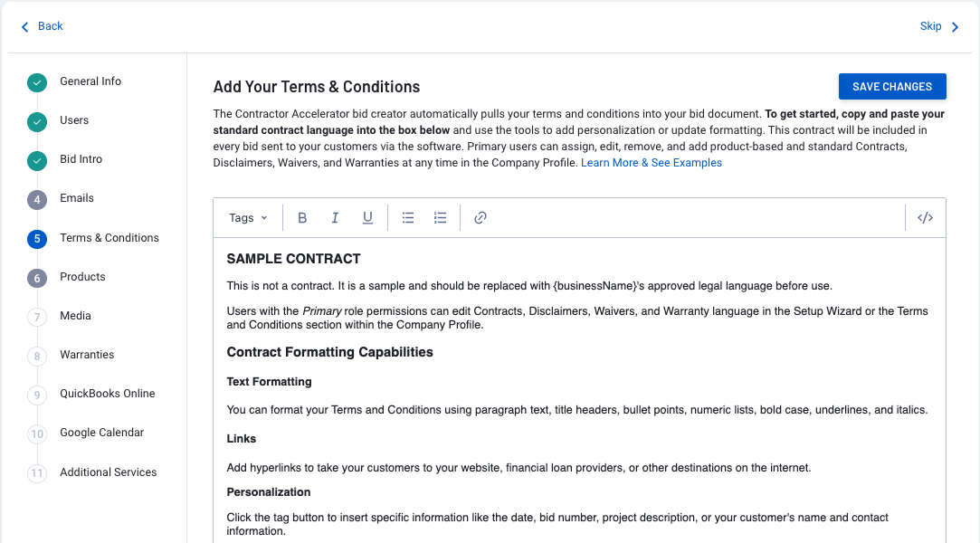Image resolution: width=980 pixels, height=543 pixels.
Task: Collapse editor via Back chevron
Action: tap(24, 26)
